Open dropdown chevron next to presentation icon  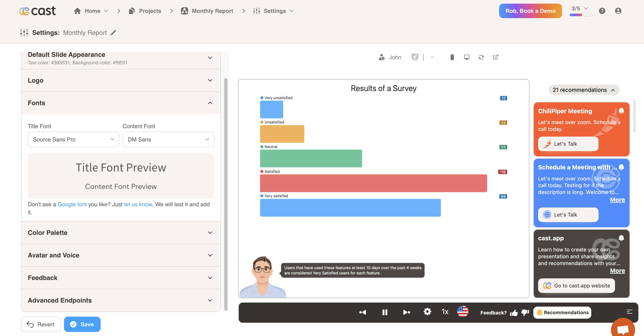432,57
